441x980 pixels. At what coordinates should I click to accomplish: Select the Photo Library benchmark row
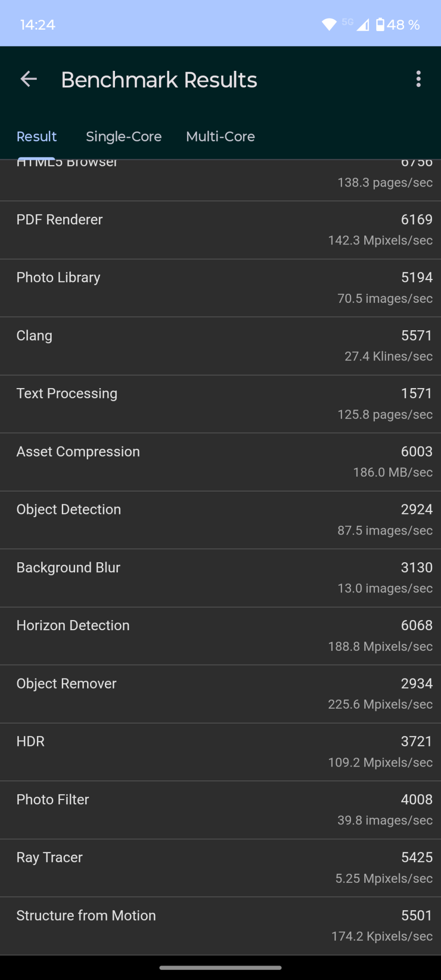click(x=220, y=288)
